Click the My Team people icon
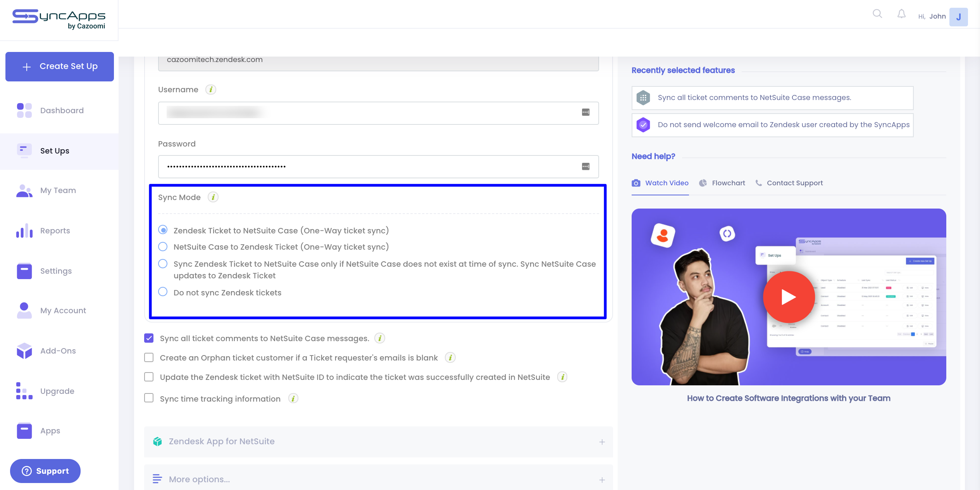The height and width of the screenshot is (490, 980). pos(24,190)
